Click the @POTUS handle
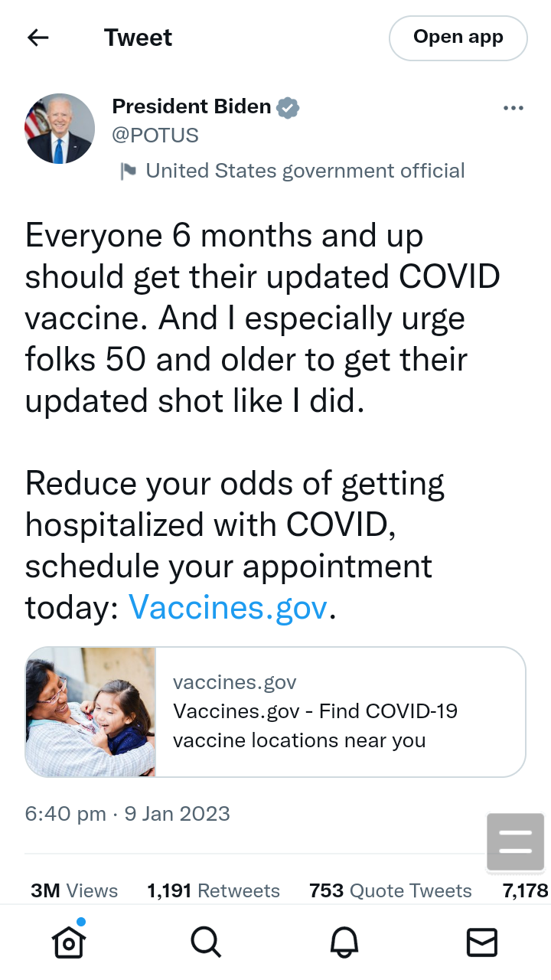The image size is (551, 980). click(x=155, y=136)
